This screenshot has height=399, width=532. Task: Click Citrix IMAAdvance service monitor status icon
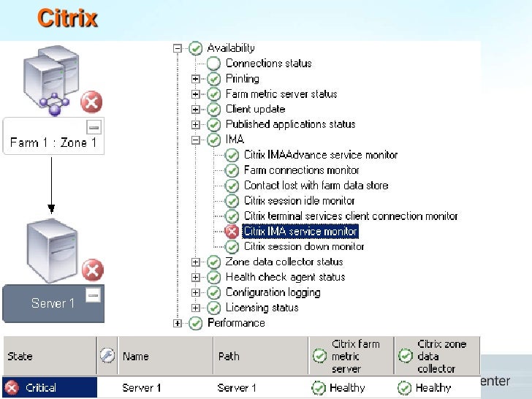[x=232, y=156]
